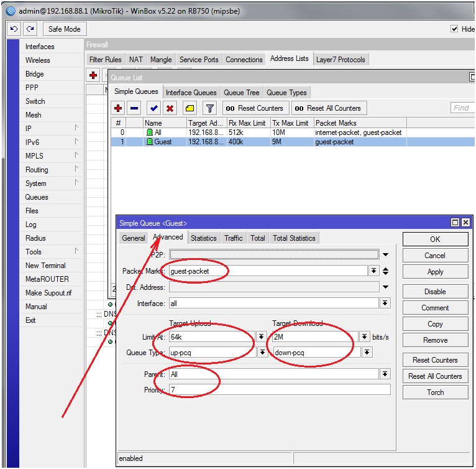The height and width of the screenshot is (469, 476).
Task: Expand the P2P dropdown arrow
Action: pos(385,254)
